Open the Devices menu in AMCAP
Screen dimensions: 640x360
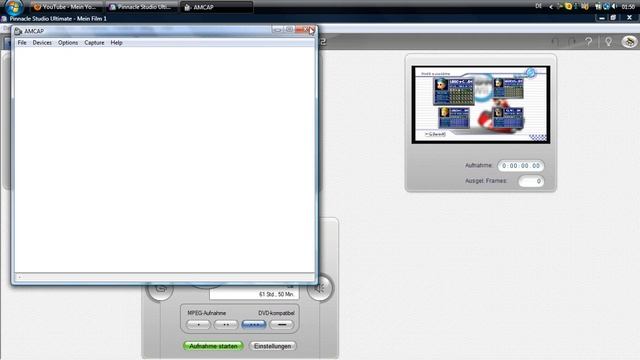point(42,42)
